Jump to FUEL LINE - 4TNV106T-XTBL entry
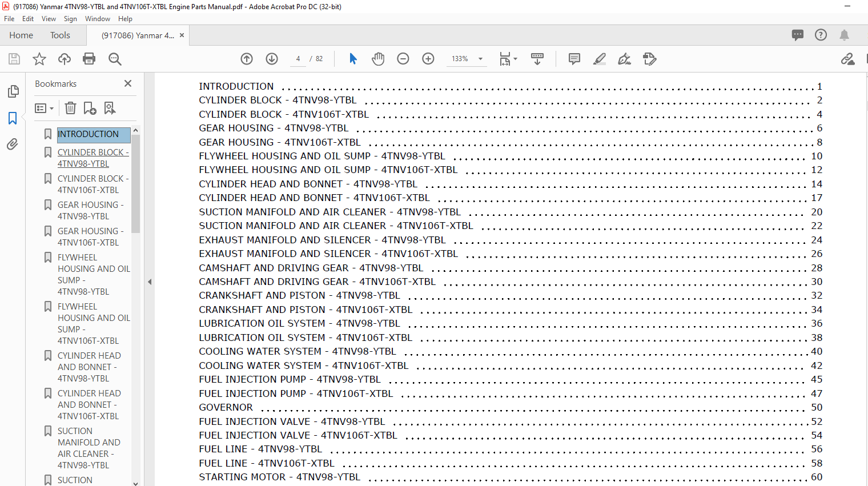 [x=267, y=464]
